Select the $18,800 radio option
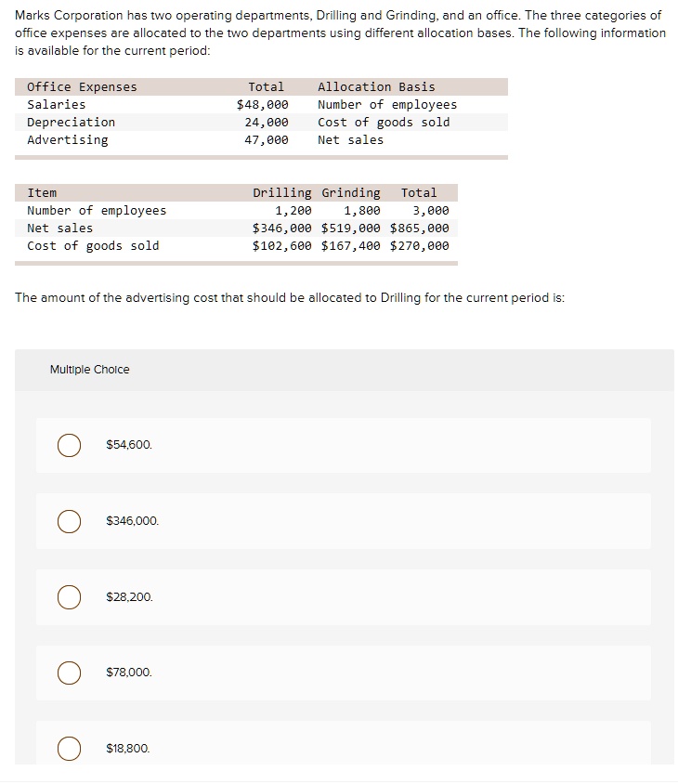This screenshot has height=784, width=678. [x=69, y=747]
